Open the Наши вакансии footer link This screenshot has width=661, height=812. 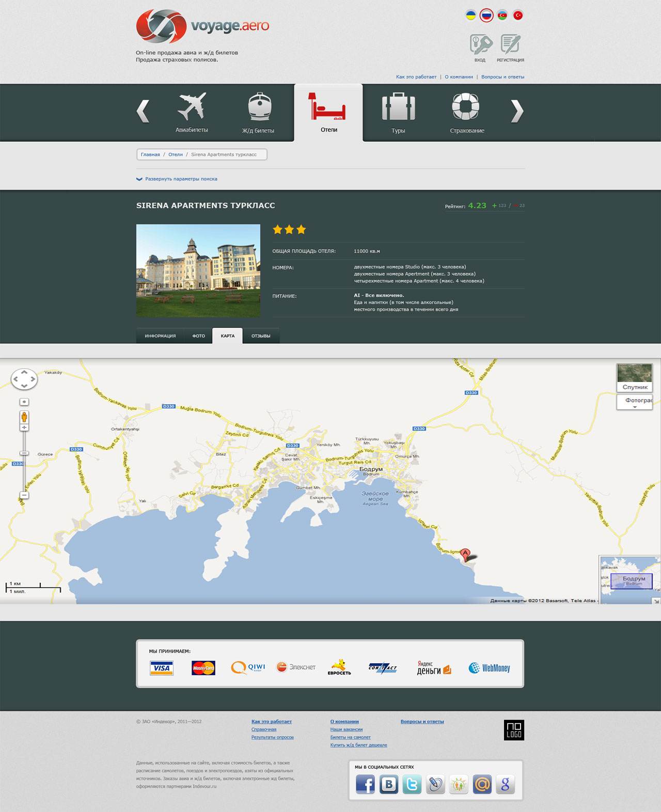[346, 729]
